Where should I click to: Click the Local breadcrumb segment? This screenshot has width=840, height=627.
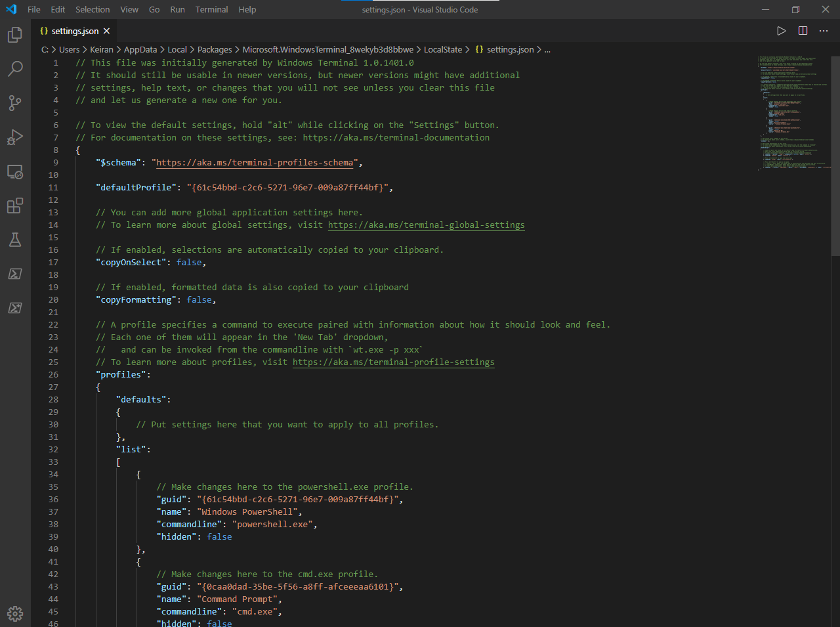177,49
